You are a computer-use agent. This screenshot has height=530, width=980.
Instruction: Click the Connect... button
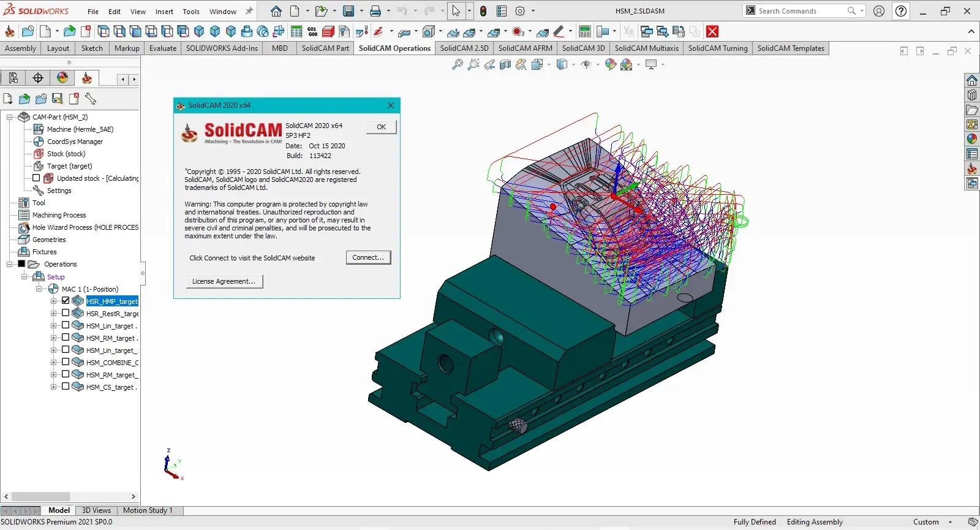pos(368,257)
